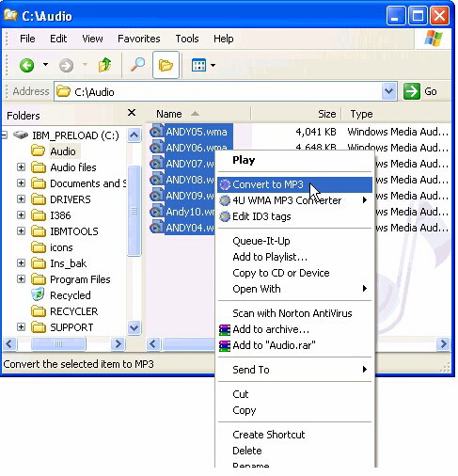Expand the DRIVERS folder node
This screenshot has height=476, width=458.
(x=21, y=198)
